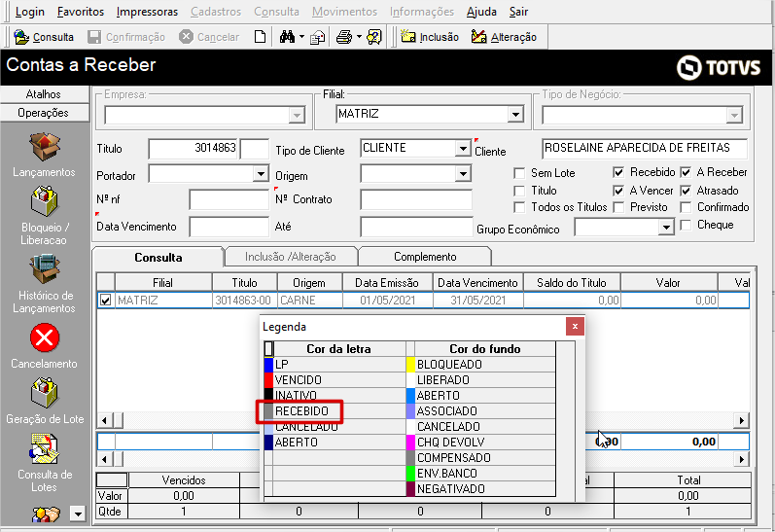Click the Inclusão toolbar icon
Image resolution: width=775 pixels, height=532 pixels.
click(407, 37)
